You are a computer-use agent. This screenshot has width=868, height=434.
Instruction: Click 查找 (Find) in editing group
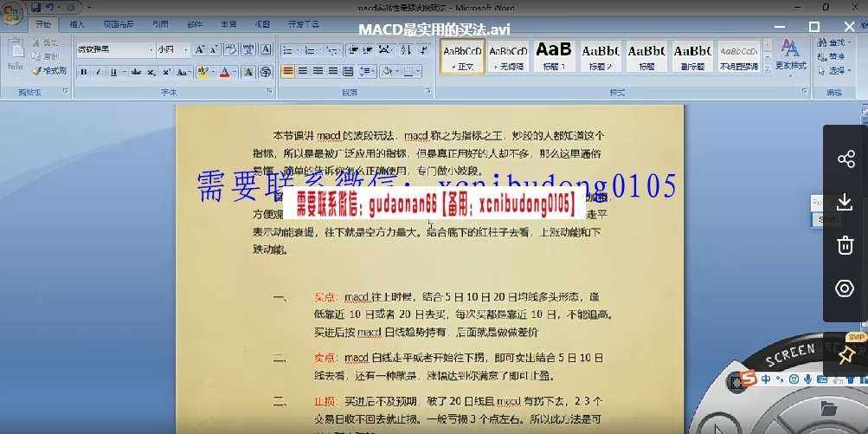(832, 42)
